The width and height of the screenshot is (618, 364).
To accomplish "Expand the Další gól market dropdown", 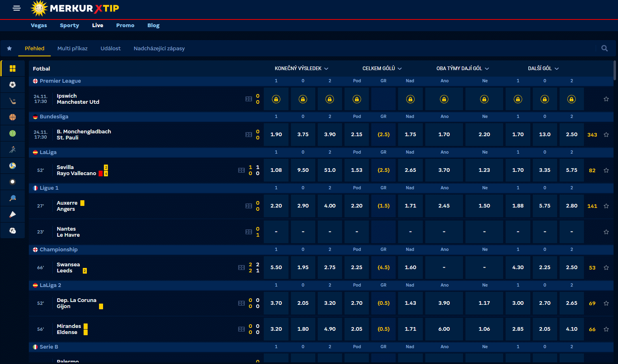I will [543, 69].
